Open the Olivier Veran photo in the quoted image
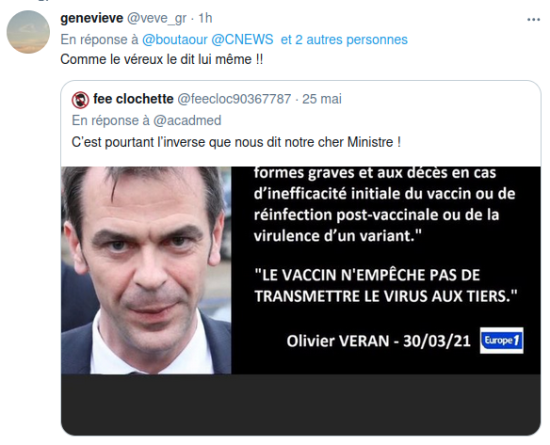Viewport: 550px width, 445px height. coord(146,270)
